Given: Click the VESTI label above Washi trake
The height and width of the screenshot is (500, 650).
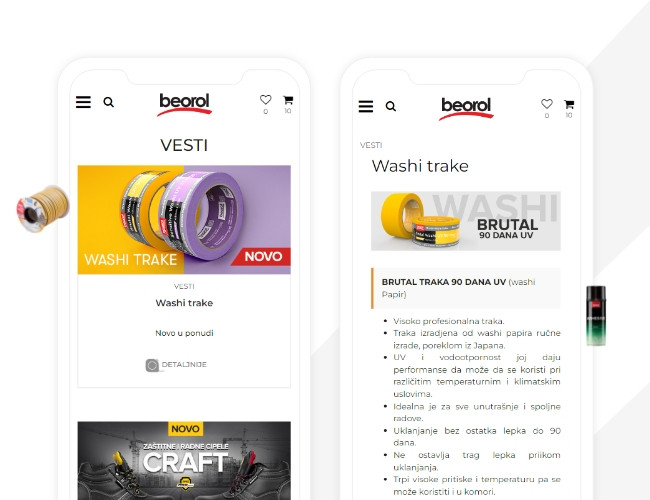Looking at the screenshot, I should [184, 286].
